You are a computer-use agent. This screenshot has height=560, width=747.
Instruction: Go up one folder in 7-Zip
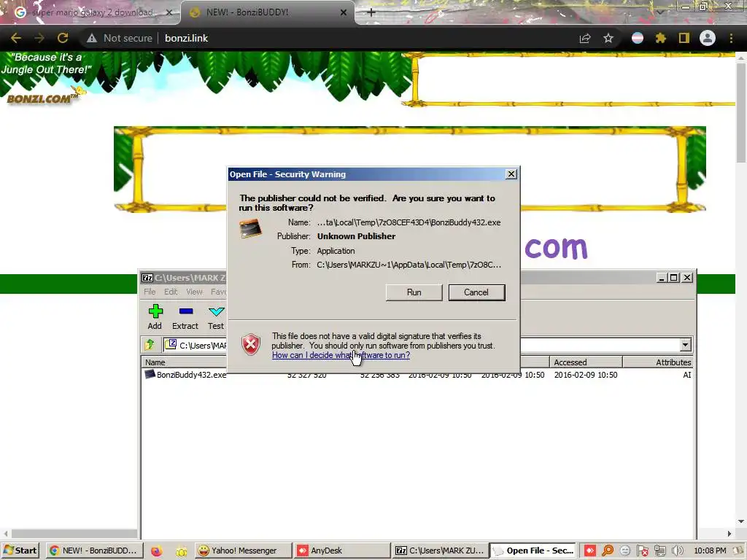(150, 344)
